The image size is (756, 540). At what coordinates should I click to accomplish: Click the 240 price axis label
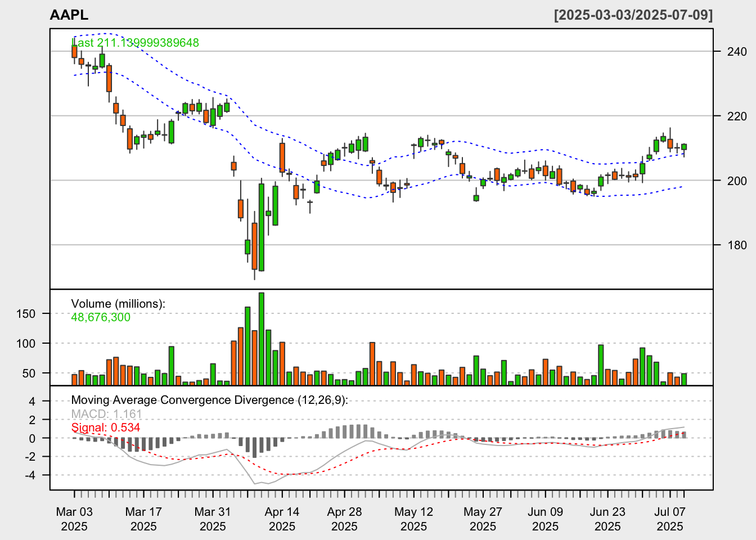tap(737, 52)
